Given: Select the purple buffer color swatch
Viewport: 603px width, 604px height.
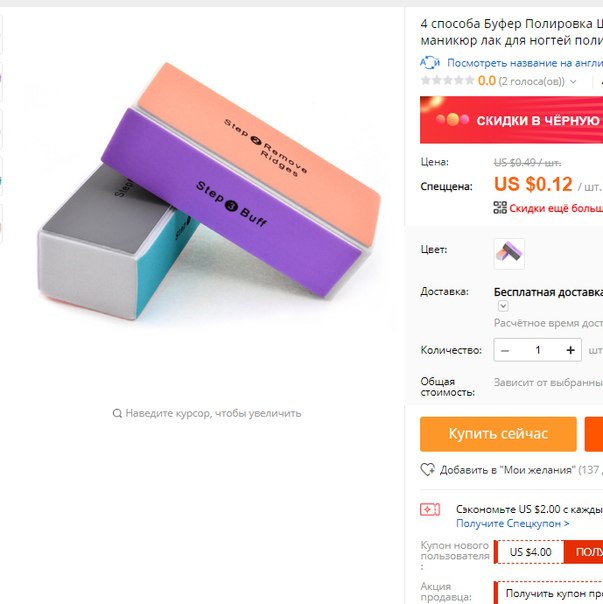Looking at the screenshot, I should coord(509,254).
